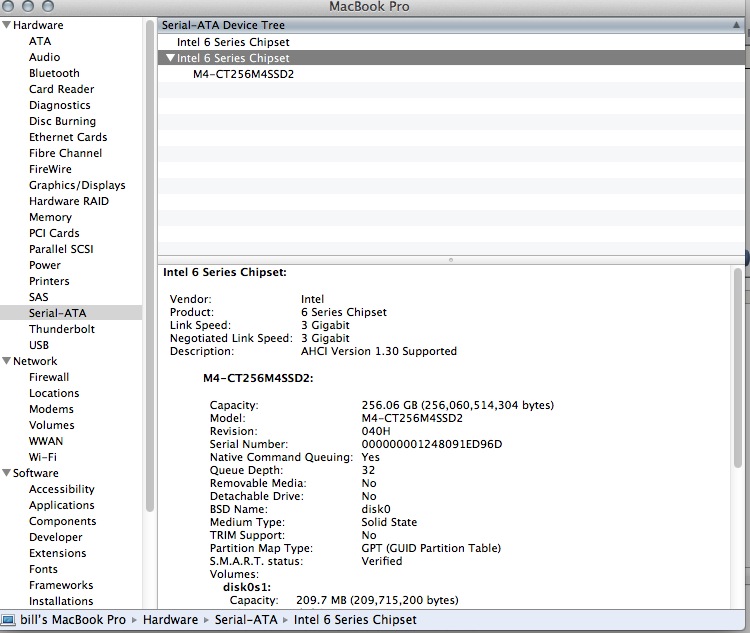Open Accessibility under Software
This screenshot has height=633, width=750.
[x=62, y=489]
